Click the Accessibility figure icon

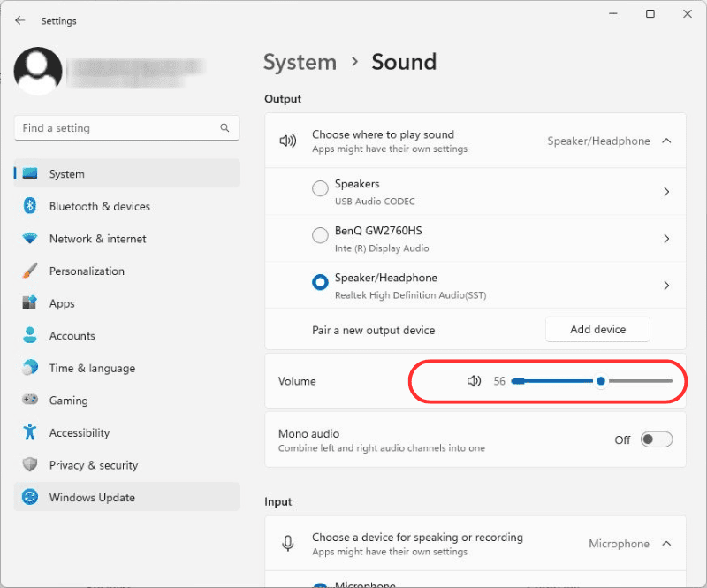tap(30, 432)
